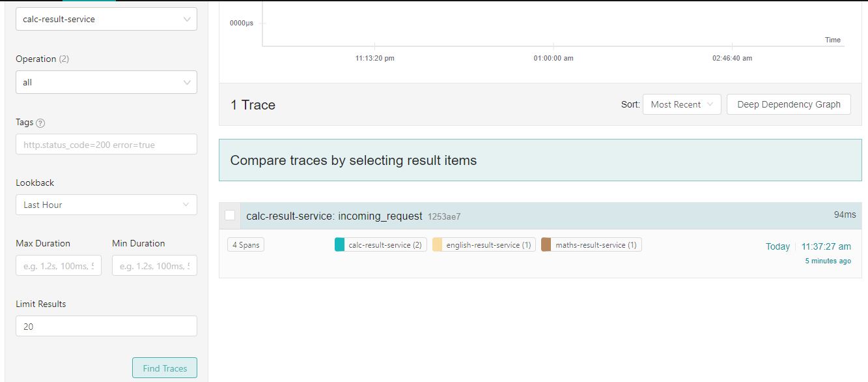Open the service dropdown showing calc-result-service
The width and height of the screenshot is (868, 382).
pyautogui.click(x=106, y=19)
